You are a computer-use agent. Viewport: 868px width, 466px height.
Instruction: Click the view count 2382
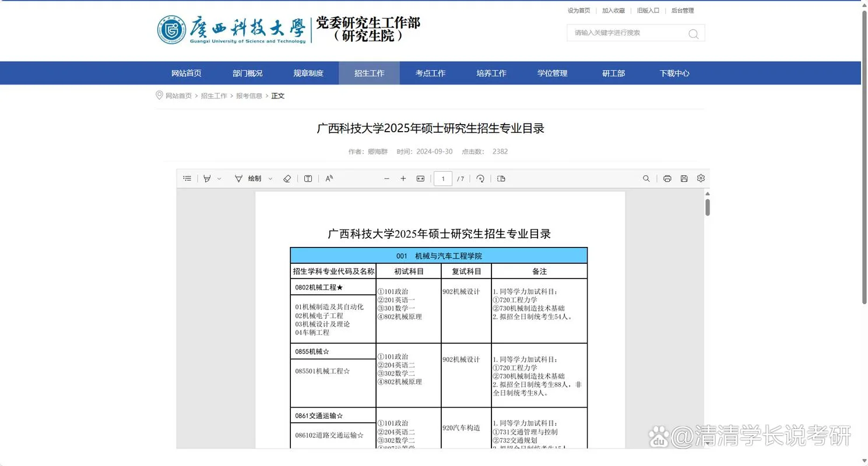click(x=500, y=151)
